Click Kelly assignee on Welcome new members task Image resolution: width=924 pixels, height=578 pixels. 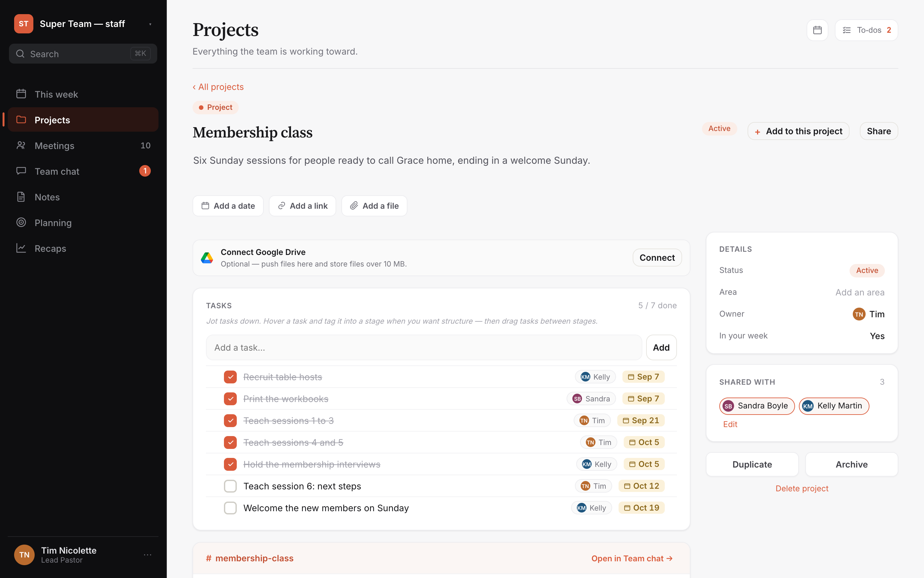click(x=591, y=508)
